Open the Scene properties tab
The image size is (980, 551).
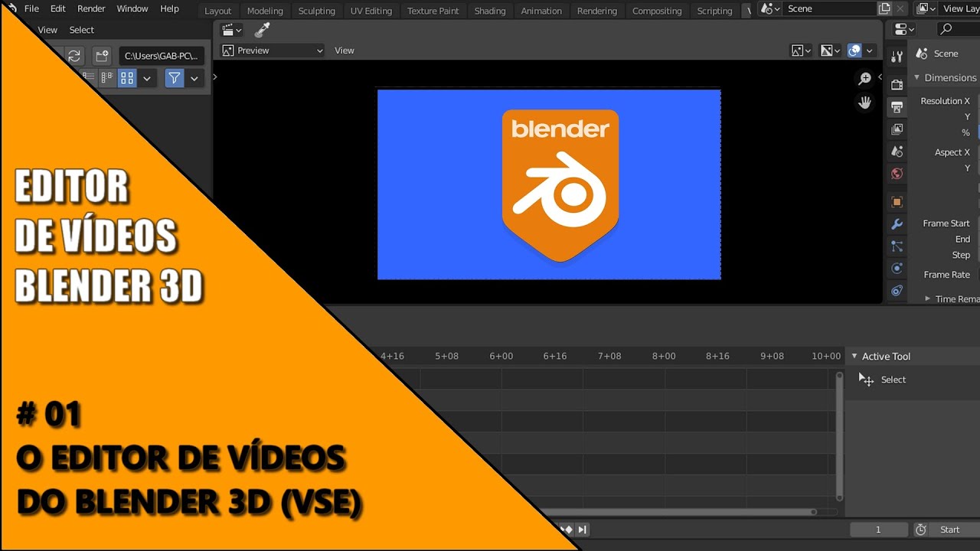(x=897, y=152)
